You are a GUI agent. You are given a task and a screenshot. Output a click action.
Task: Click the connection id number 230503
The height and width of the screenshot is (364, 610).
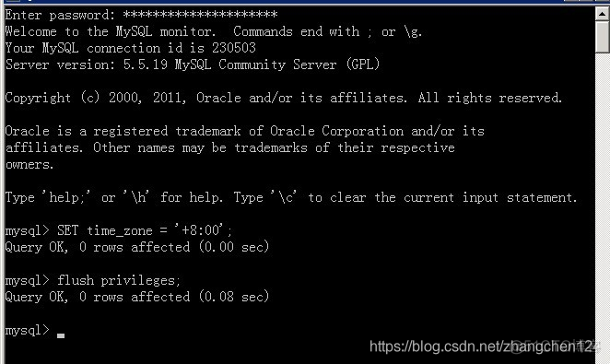[234, 48]
